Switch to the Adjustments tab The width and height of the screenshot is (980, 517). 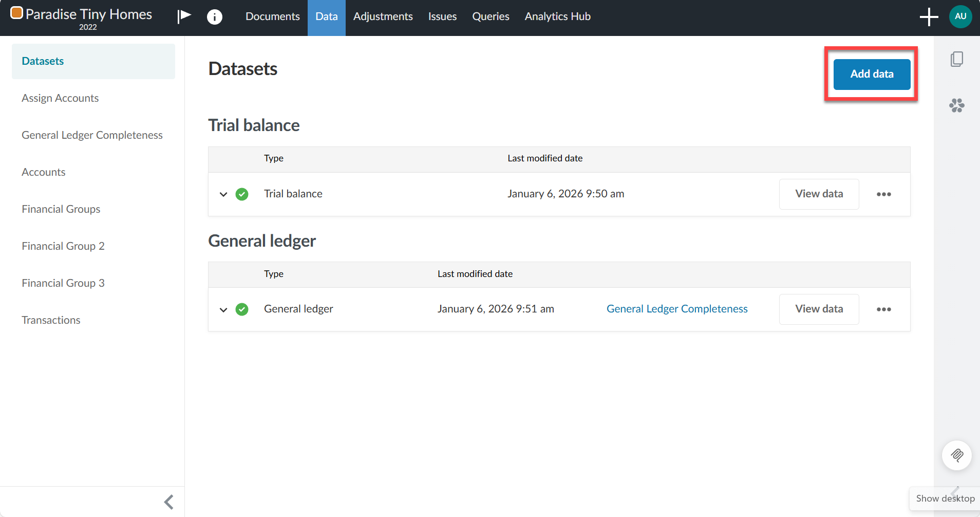(383, 16)
